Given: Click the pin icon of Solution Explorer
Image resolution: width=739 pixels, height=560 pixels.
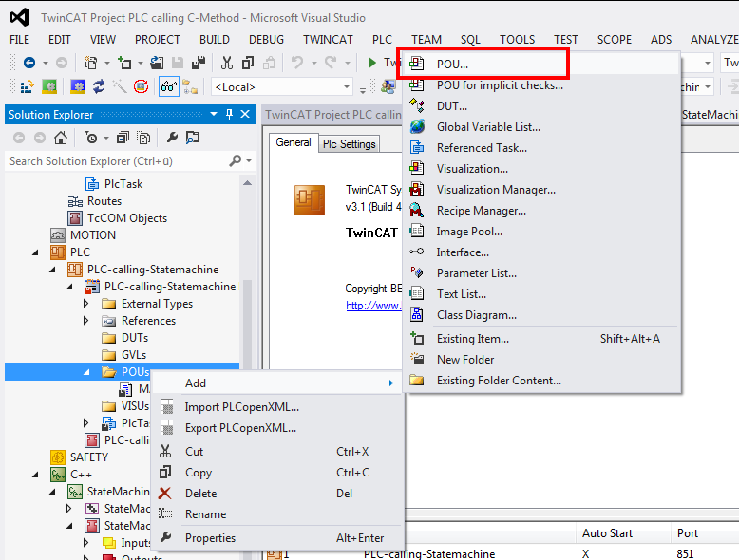Looking at the screenshot, I should [229, 115].
